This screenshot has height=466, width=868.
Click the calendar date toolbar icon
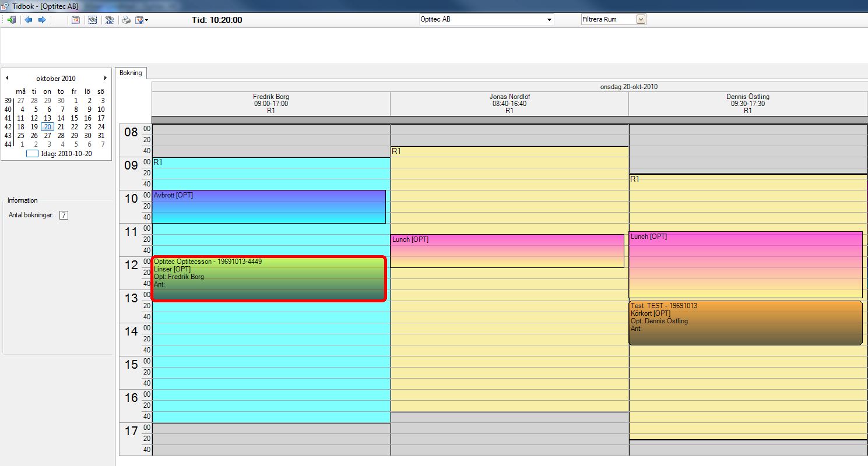(x=76, y=20)
